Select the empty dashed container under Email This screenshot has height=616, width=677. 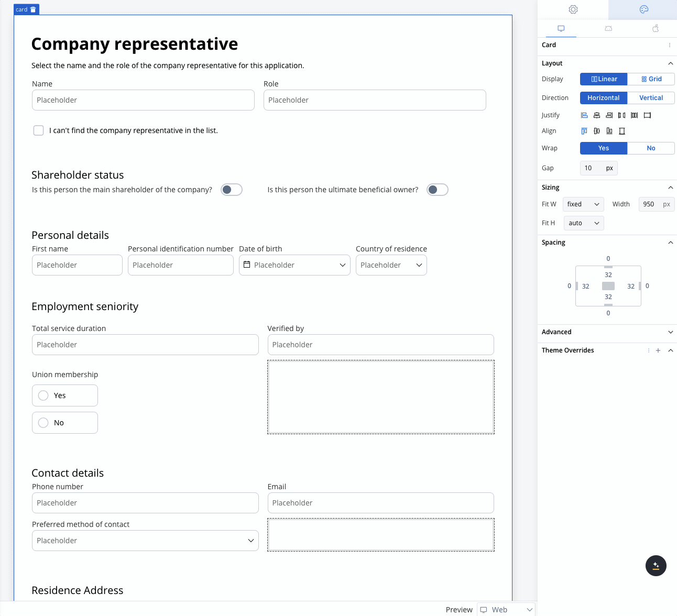(x=381, y=535)
